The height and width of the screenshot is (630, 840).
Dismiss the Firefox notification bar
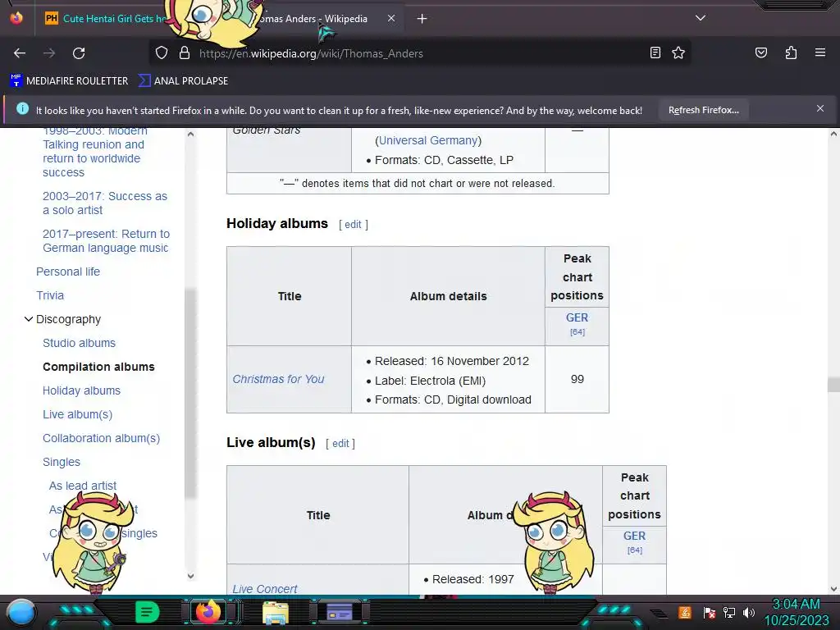pyautogui.click(x=819, y=109)
